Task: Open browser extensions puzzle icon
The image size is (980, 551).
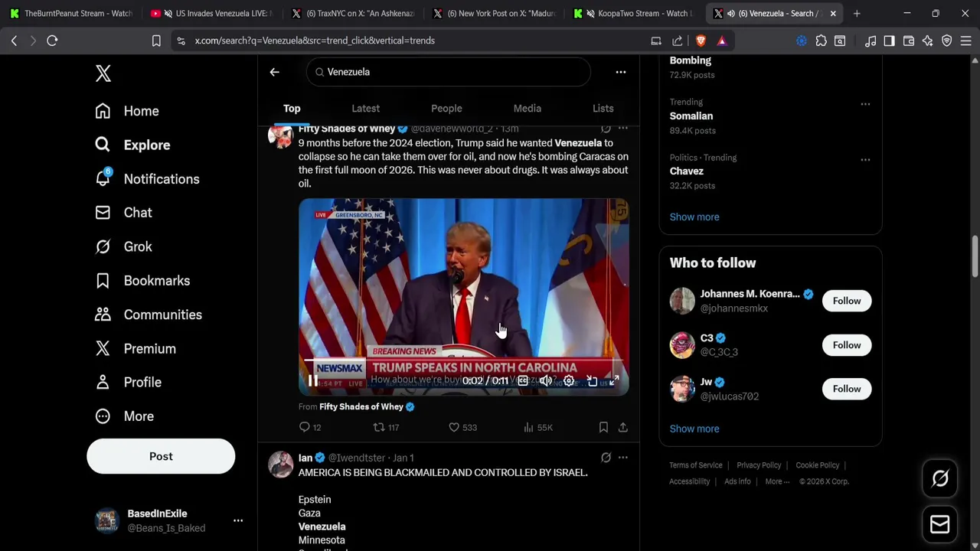Action: (x=821, y=41)
